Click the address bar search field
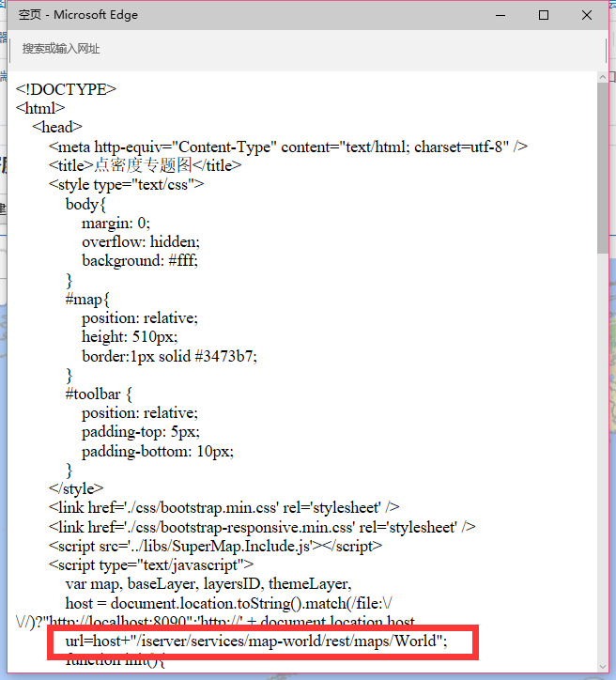 (x=308, y=49)
